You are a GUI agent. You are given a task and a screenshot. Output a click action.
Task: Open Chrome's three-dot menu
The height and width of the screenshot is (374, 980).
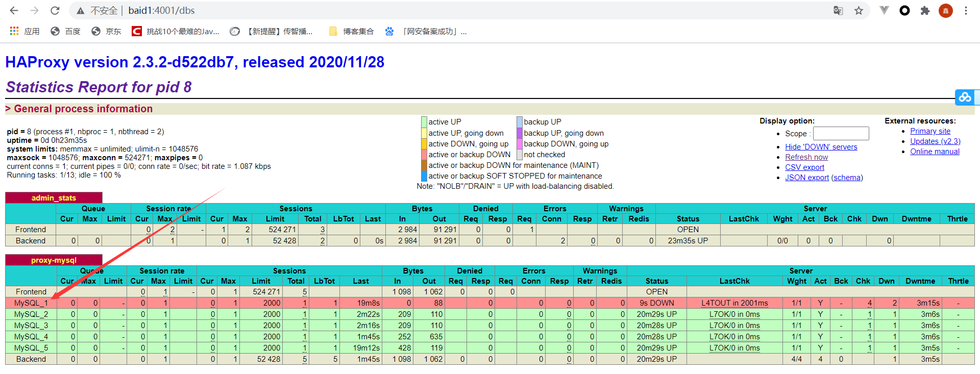click(x=966, y=11)
